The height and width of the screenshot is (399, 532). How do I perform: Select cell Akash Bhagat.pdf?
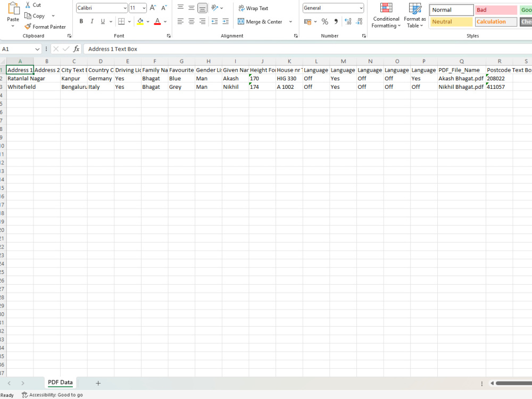[461, 78]
